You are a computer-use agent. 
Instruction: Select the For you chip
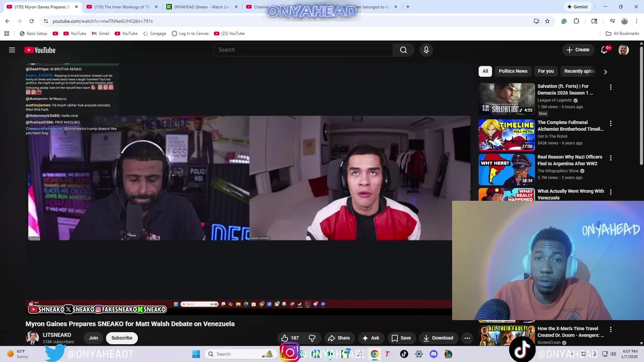point(546,71)
